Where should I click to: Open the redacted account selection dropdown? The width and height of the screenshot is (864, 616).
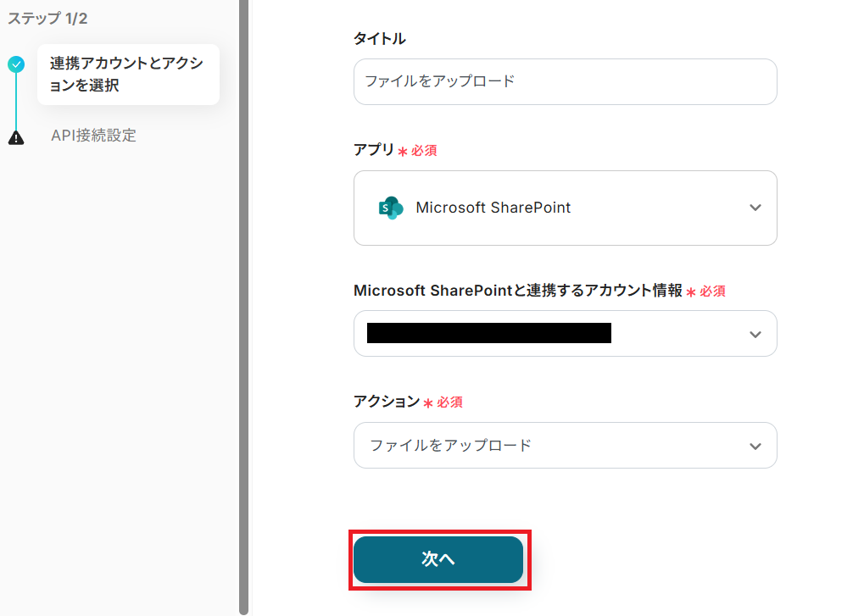pyautogui.click(x=551, y=334)
